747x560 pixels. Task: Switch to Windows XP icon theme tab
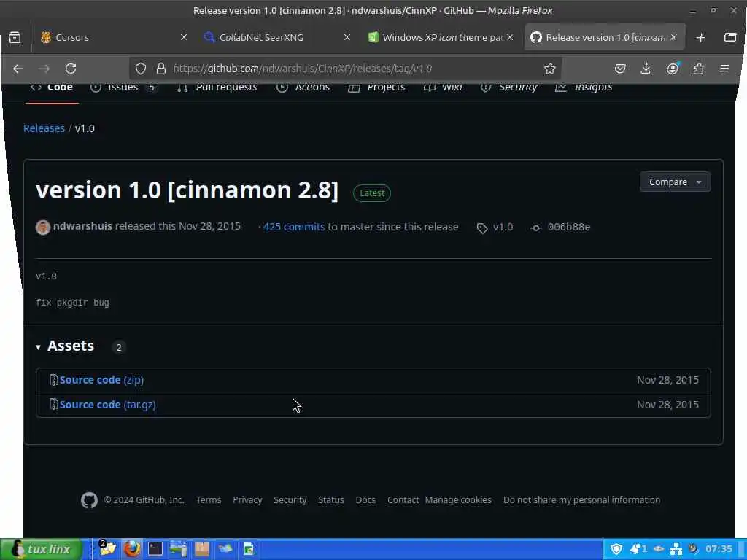[x=443, y=37]
